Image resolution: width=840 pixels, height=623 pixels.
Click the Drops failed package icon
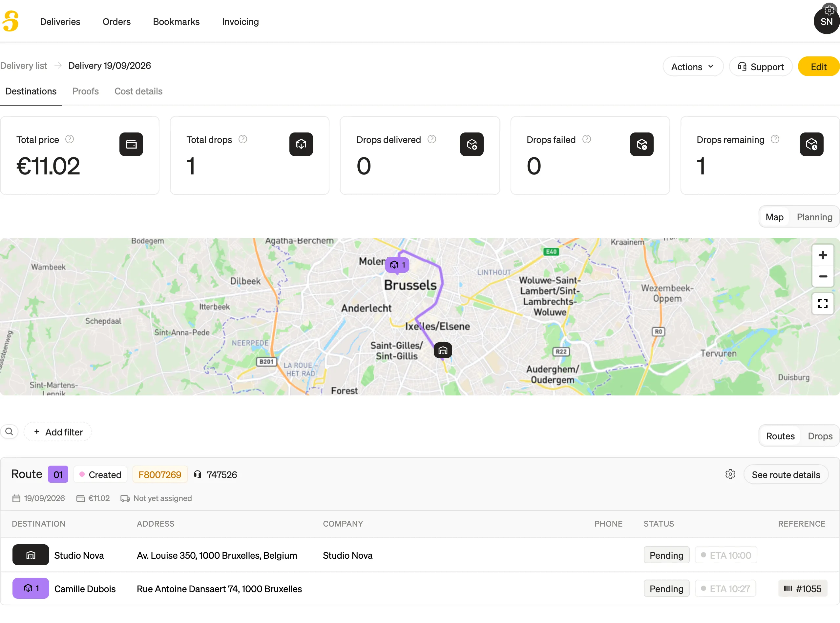pyautogui.click(x=641, y=144)
